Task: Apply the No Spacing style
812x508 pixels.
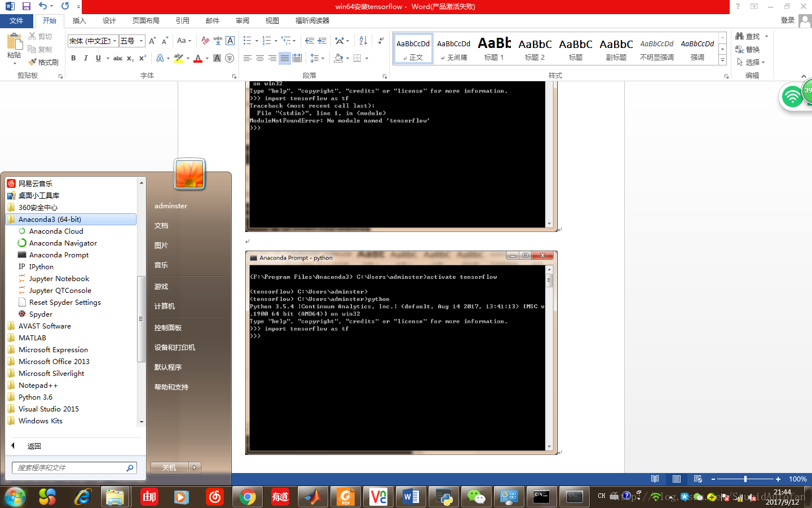Action: (x=453, y=49)
